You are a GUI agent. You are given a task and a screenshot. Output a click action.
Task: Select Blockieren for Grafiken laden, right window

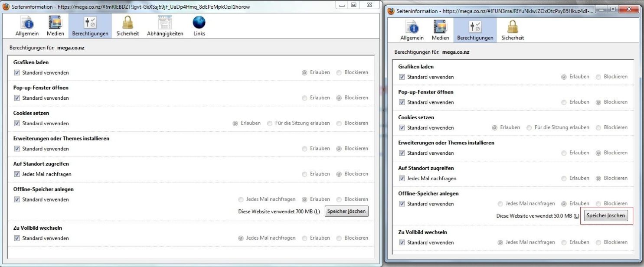(x=598, y=77)
